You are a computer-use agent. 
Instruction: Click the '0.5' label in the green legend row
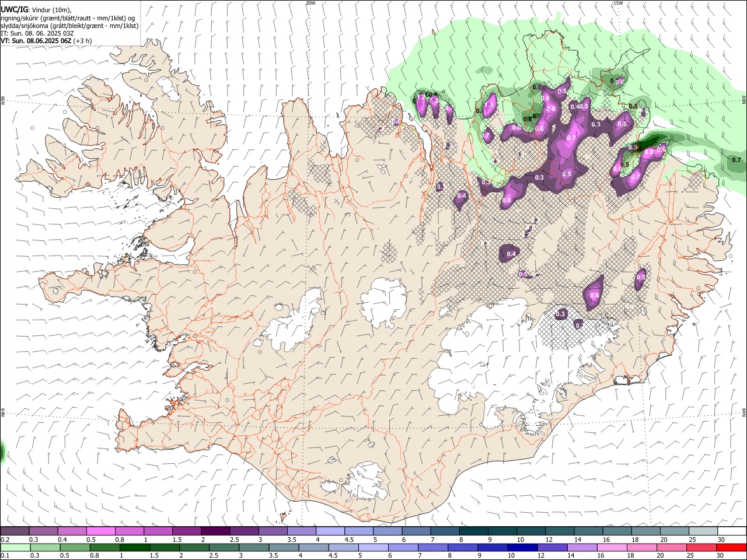[x=66, y=555]
